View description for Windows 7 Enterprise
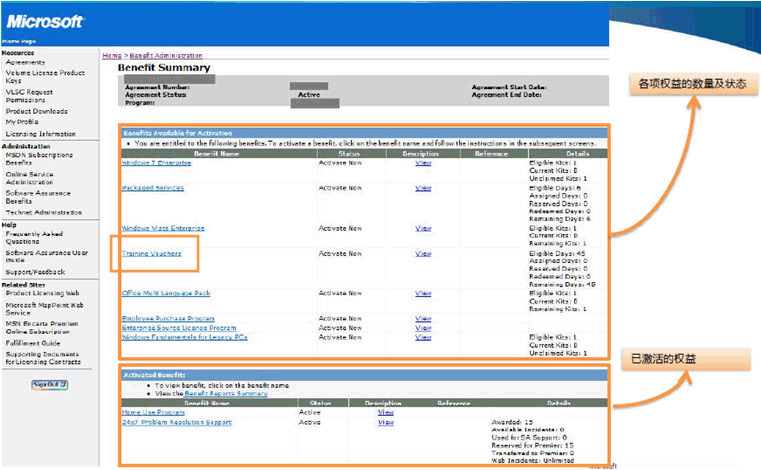The height and width of the screenshot is (470, 761). [x=423, y=163]
